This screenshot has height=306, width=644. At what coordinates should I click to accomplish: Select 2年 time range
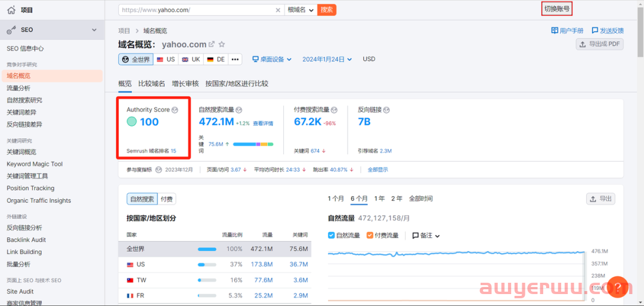397,199
